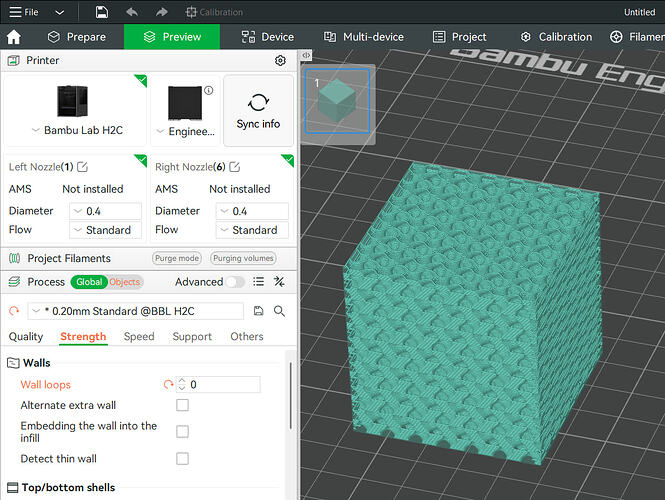Click the undo arrow icon
The height and width of the screenshot is (500, 665).
click(x=132, y=12)
